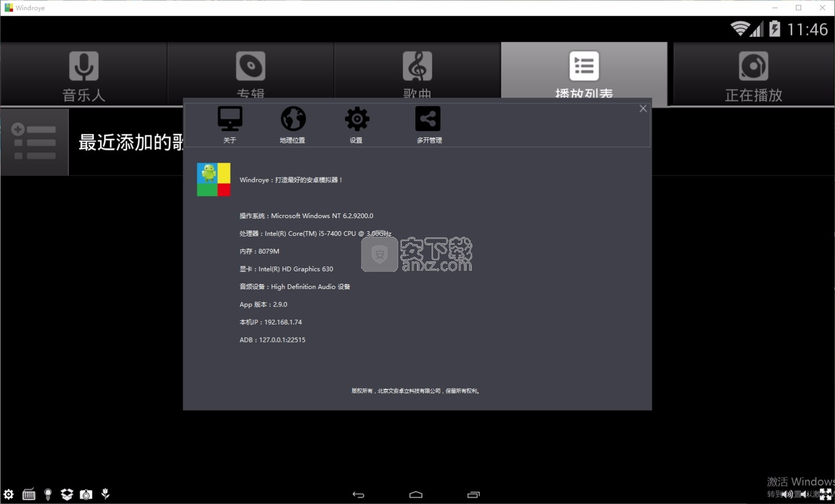Open the 多开管理 share icon
The image size is (835, 504).
pos(428,119)
